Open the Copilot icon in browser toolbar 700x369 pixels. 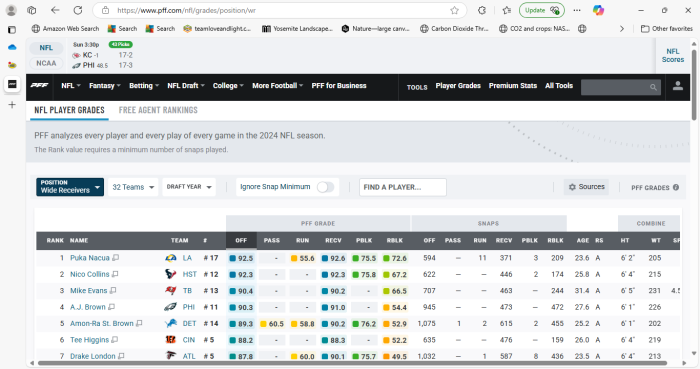tap(598, 10)
